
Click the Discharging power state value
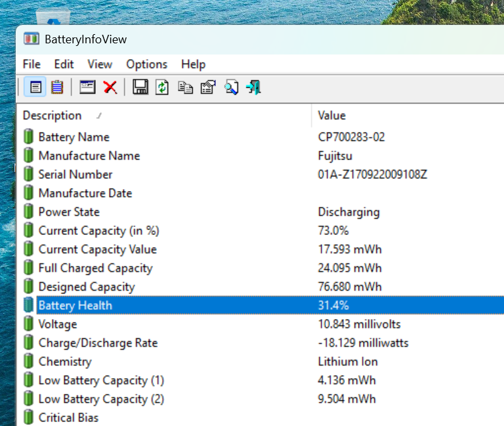point(348,212)
